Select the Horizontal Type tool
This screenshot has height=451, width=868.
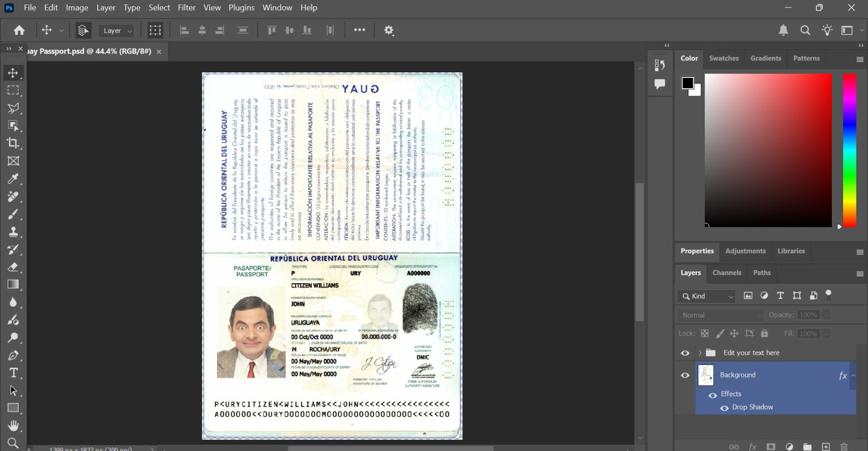pyautogui.click(x=13, y=373)
